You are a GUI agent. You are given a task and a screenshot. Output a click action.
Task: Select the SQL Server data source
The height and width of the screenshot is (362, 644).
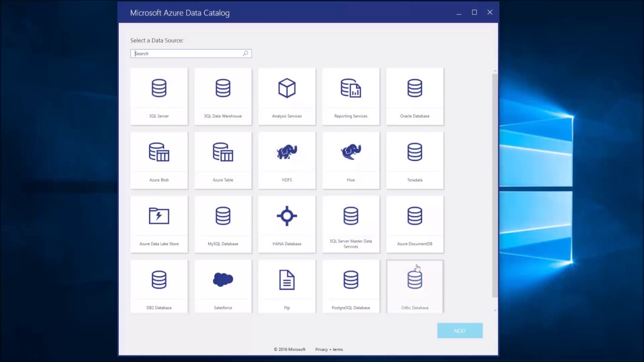click(x=159, y=96)
